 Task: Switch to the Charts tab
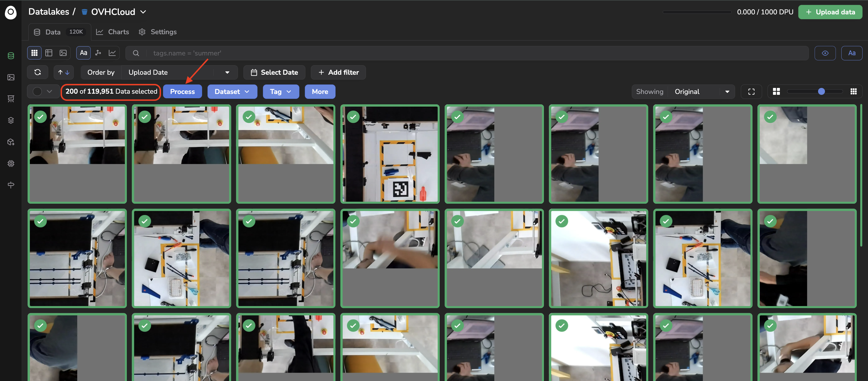113,32
